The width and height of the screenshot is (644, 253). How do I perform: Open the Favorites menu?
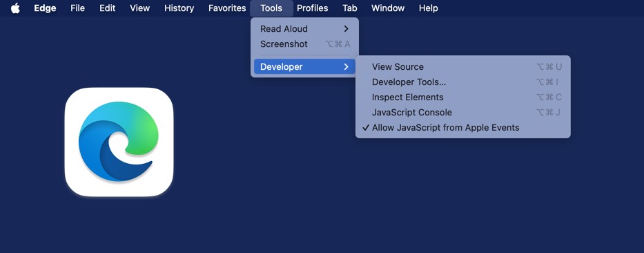click(227, 8)
